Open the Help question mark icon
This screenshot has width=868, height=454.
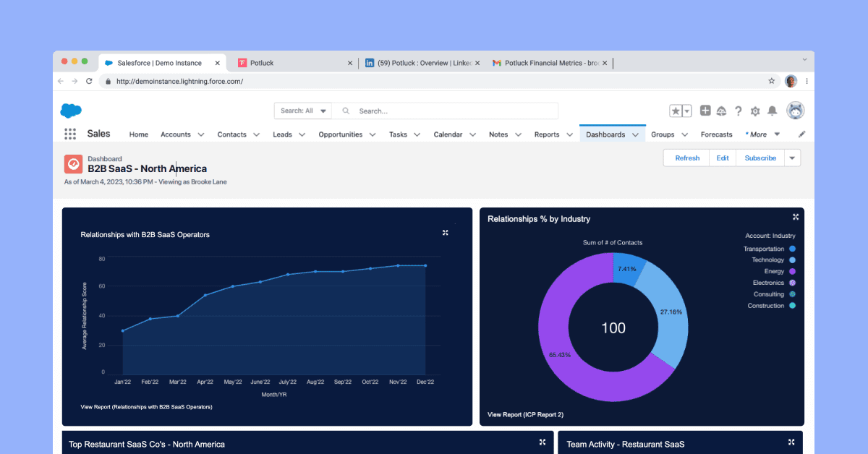(739, 111)
